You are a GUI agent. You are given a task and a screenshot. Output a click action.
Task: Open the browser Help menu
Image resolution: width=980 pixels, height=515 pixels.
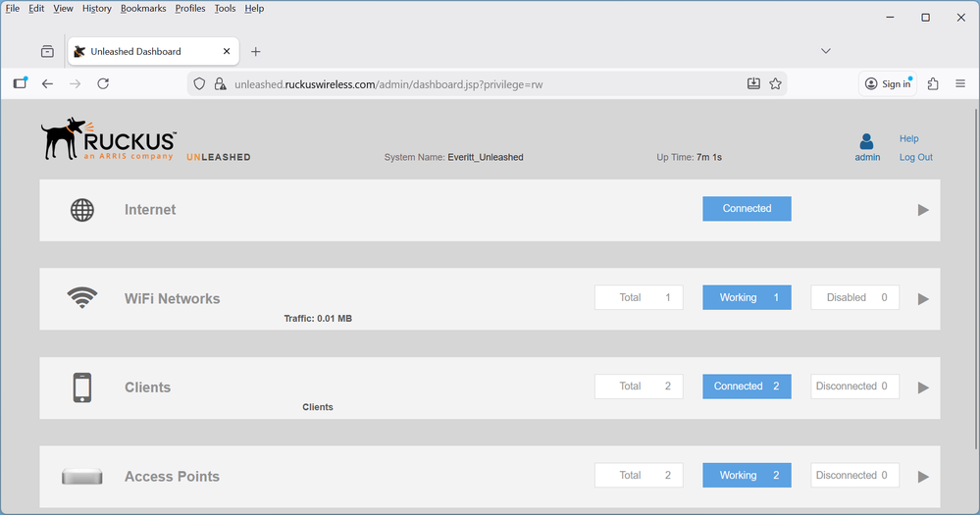pyautogui.click(x=254, y=8)
